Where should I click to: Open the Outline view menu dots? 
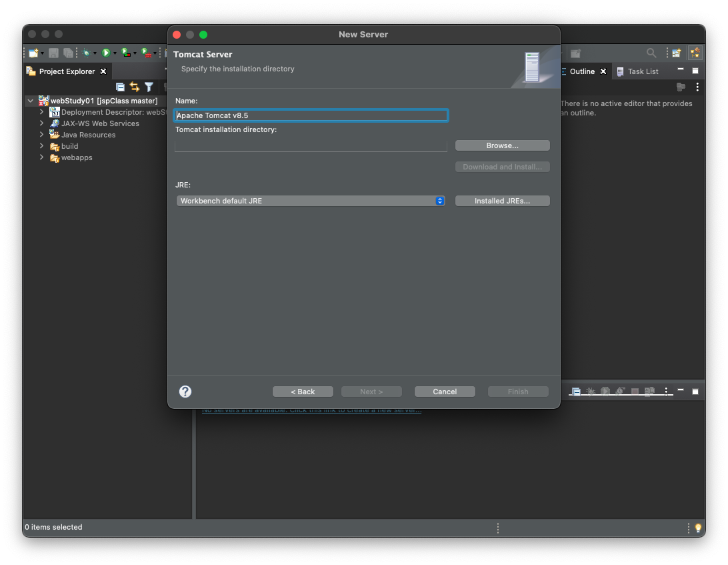(x=697, y=87)
